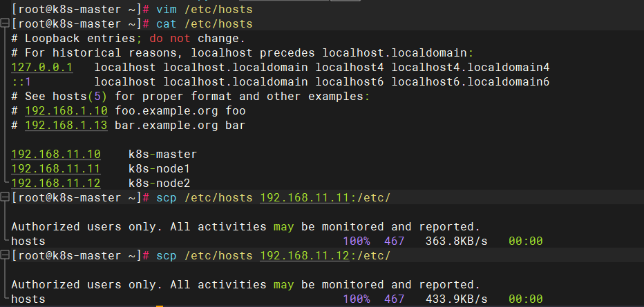
Task: Open the 192.168.1.10 link beside foo.example.org
Action: point(66,110)
